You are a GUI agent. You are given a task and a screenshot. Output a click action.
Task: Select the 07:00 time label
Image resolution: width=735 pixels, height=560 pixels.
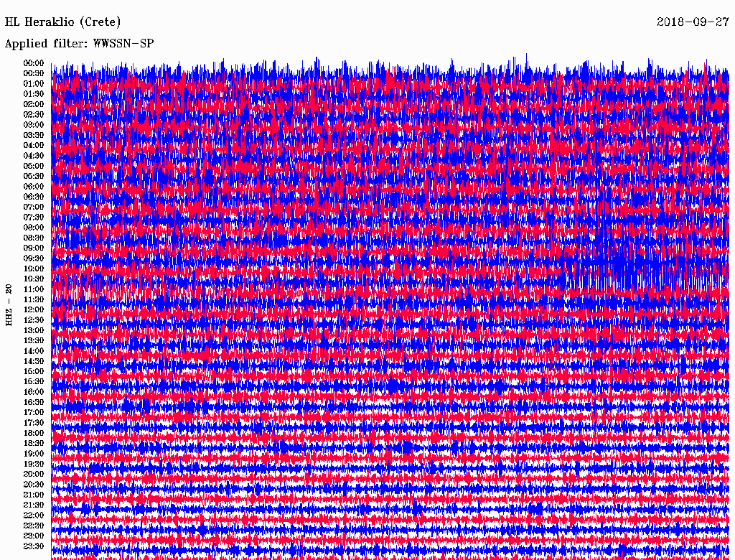33,207
